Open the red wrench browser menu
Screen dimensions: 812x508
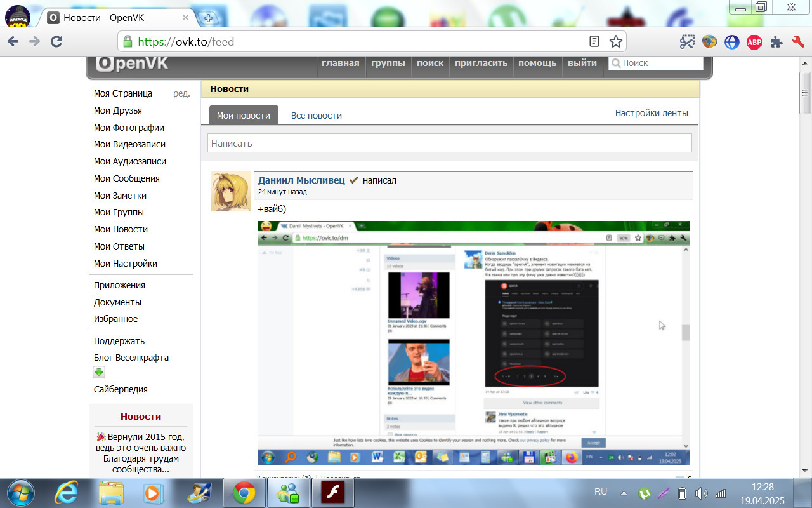(798, 42)
